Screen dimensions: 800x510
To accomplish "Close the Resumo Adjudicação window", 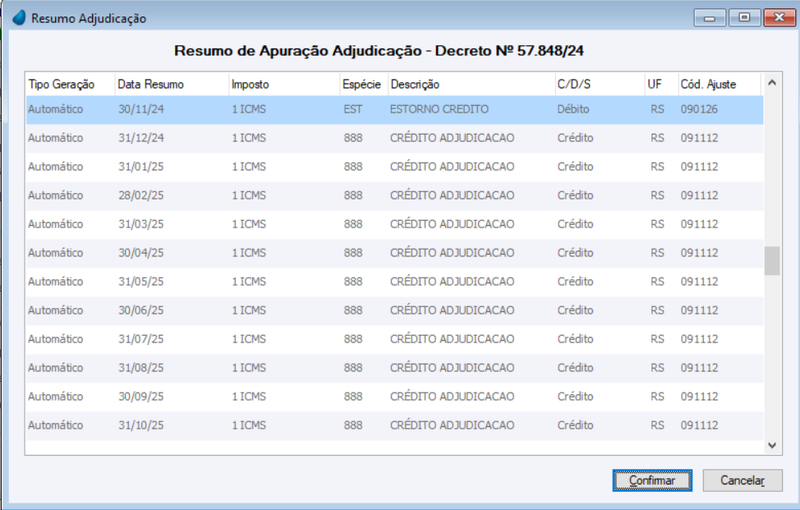I will point(779,18).
